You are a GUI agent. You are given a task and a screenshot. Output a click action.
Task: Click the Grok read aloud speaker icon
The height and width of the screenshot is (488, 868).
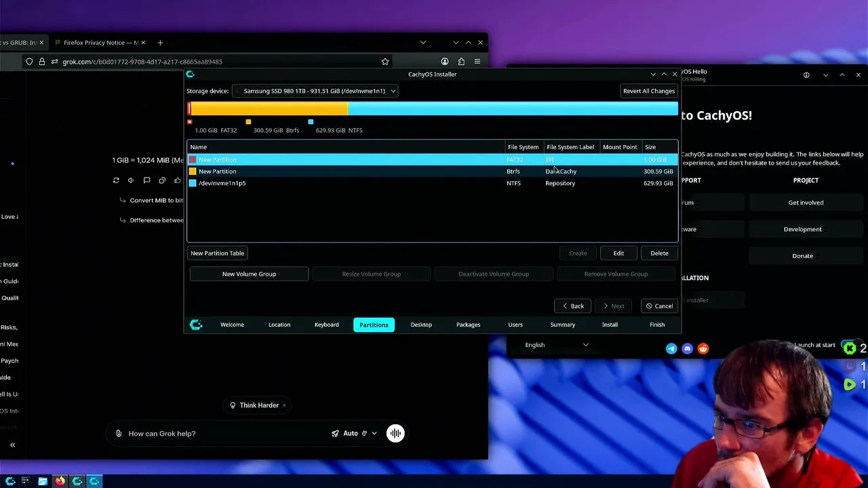point(131,180)
